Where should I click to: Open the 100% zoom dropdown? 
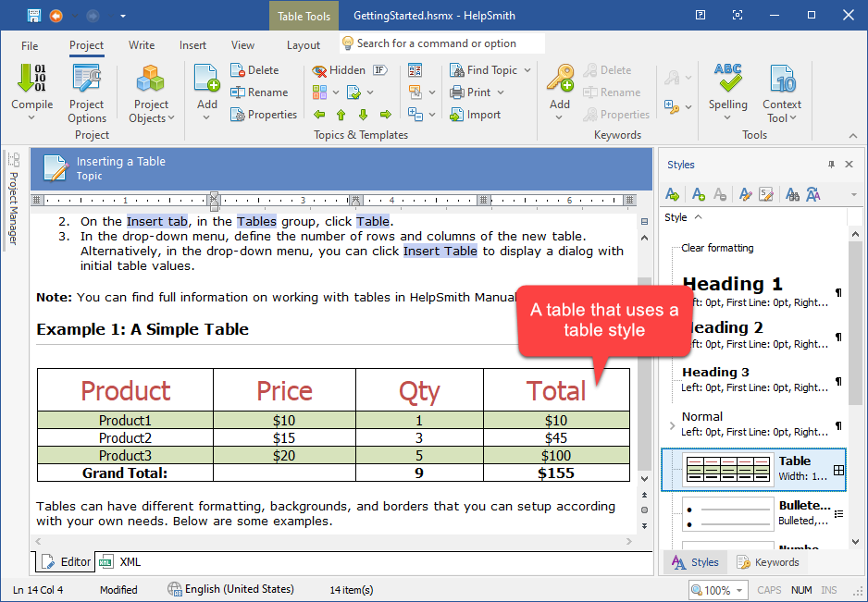739,590
